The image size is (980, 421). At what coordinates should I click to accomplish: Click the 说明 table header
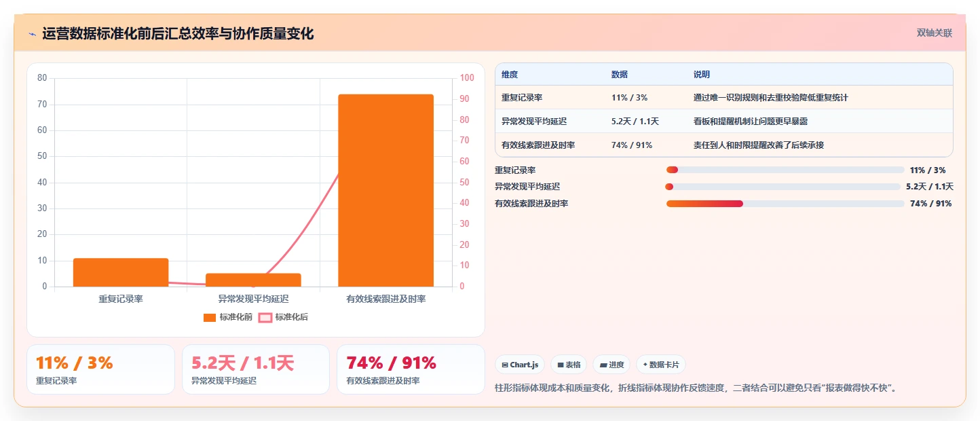pyautogui.click(x=702, y=75)
